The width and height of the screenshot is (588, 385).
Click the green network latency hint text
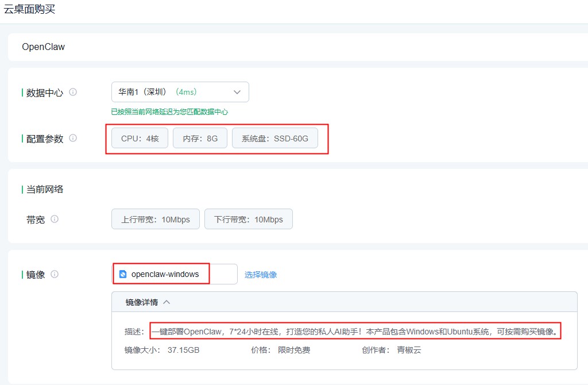pos(169,112)
